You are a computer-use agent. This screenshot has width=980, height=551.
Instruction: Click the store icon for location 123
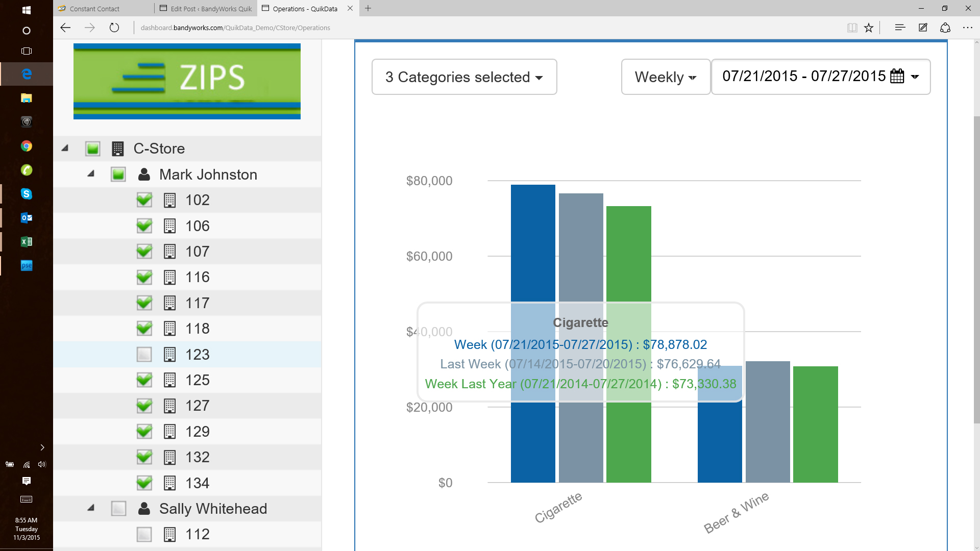(170, 354)
